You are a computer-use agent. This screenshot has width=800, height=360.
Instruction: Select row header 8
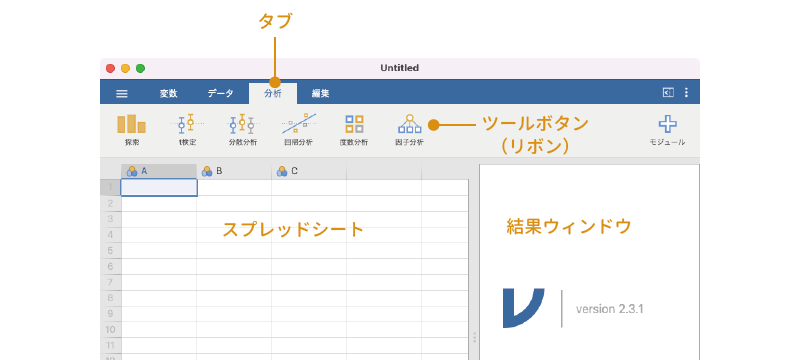pyautogui.click(x=111, y=298)
